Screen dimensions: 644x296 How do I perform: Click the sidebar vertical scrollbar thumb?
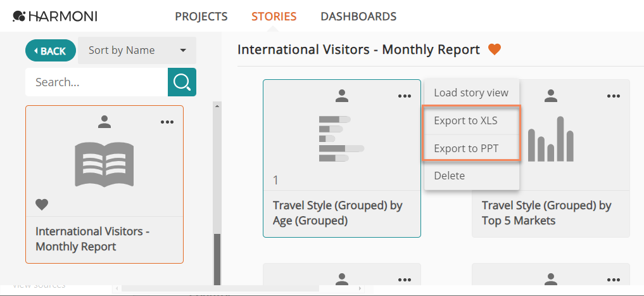pyautogui.click(x=217, y=259)
